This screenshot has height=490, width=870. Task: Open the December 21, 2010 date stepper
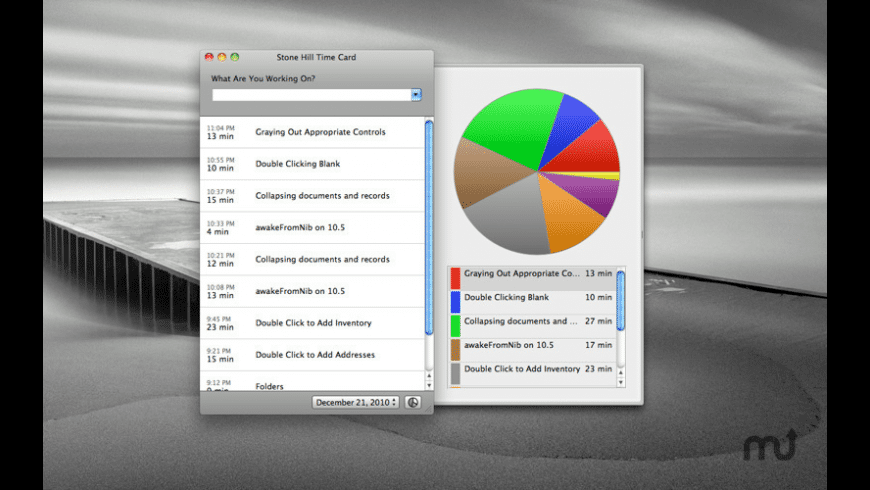point(355,402)
